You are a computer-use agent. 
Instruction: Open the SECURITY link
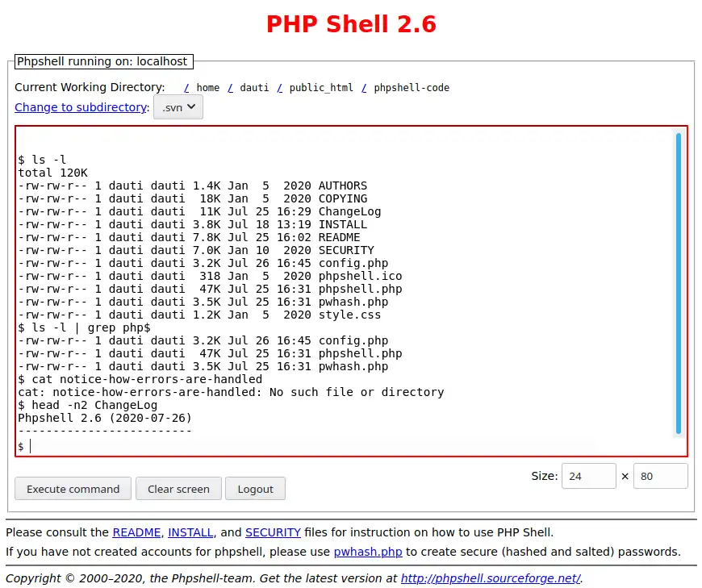(x=273, y=532)
